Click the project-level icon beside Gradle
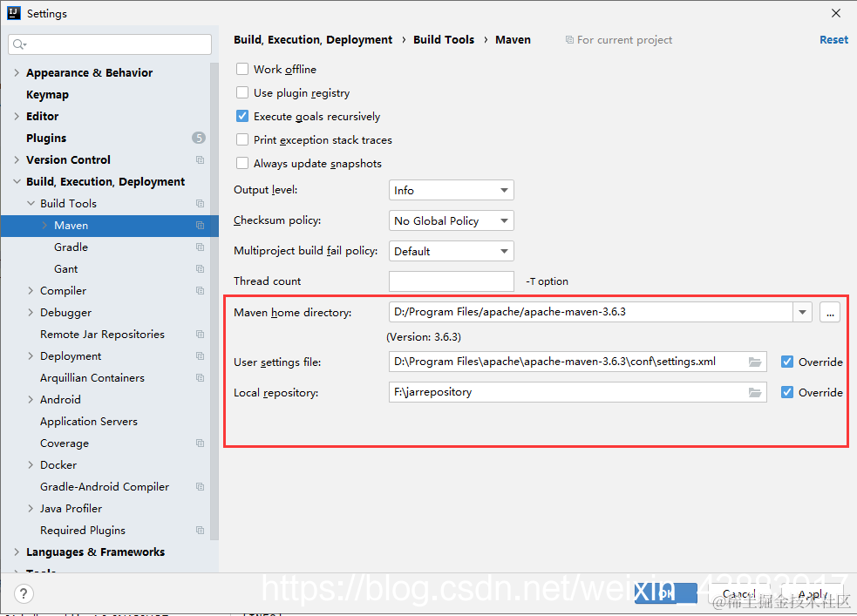Screen dimensions: 857x616 click(x=200, y=247)
